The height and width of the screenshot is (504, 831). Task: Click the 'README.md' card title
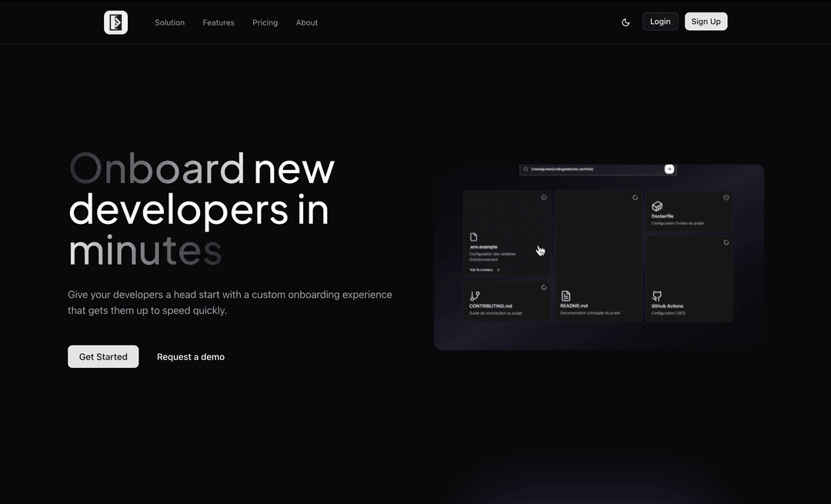pos(574,305)
